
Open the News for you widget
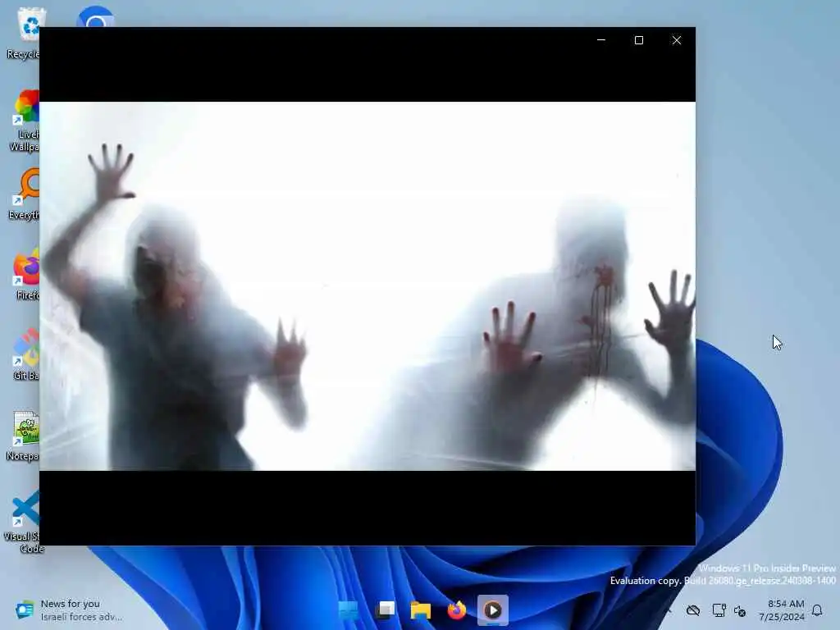69,610
